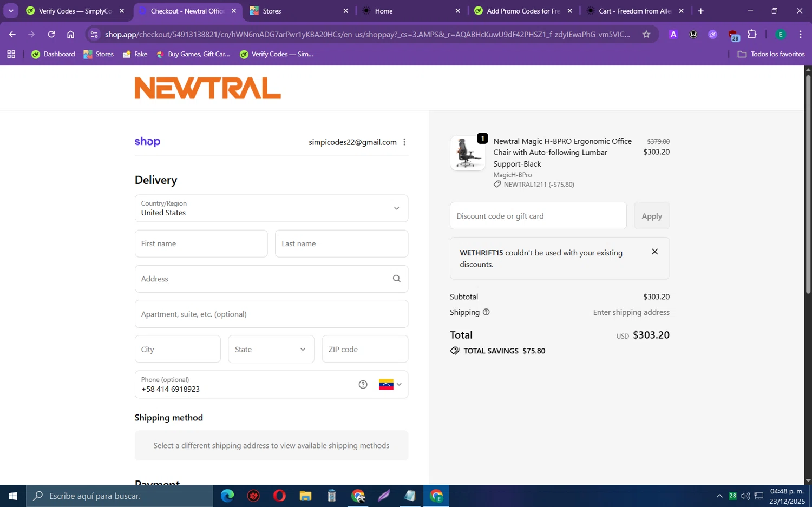Viewport: 812px width, 507px height.
Task: Expand the Country/Region dropdown
Action: (271, 208)
